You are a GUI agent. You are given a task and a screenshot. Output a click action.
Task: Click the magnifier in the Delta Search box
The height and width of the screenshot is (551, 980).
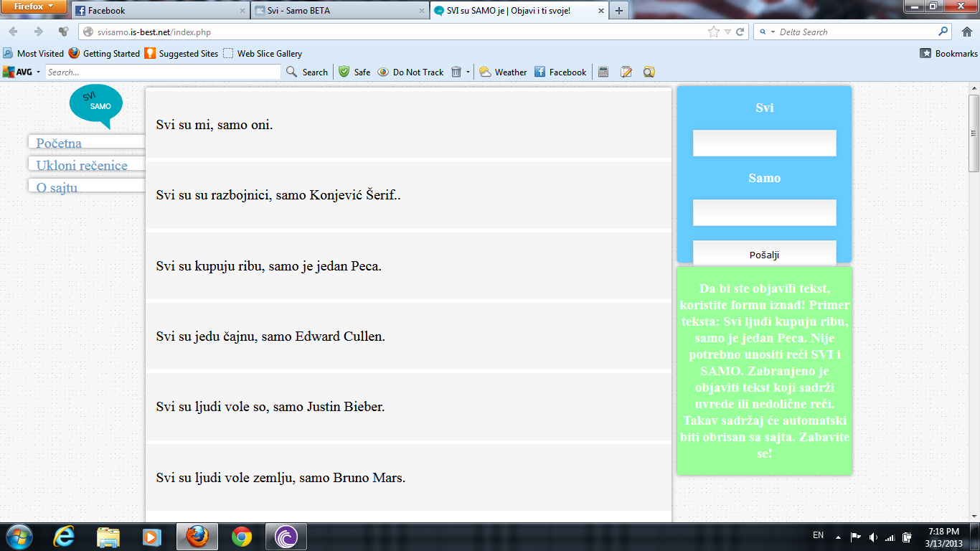pyautogui.click(x=943, y=32)
